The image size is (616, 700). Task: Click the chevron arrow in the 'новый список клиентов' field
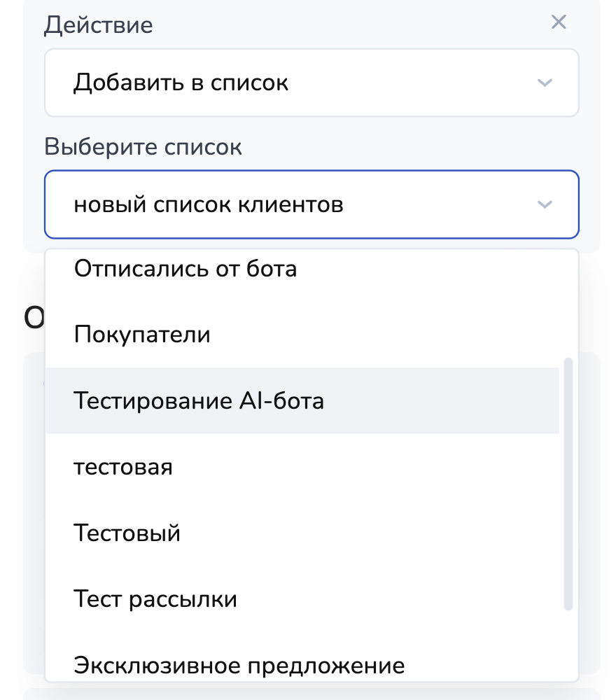tap(544, 204)
